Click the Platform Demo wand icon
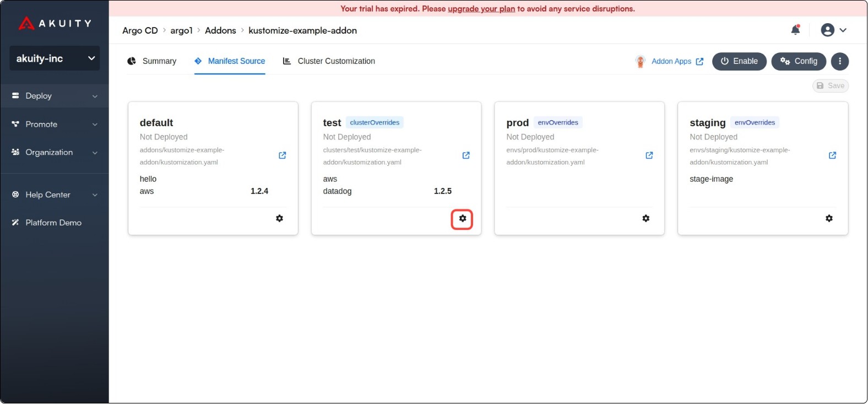 click(15, 223)
